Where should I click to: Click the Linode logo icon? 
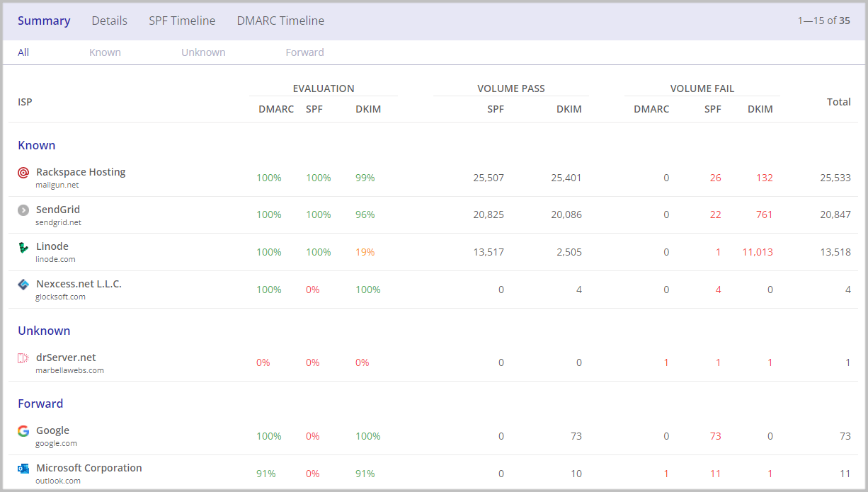coord(23,247)
